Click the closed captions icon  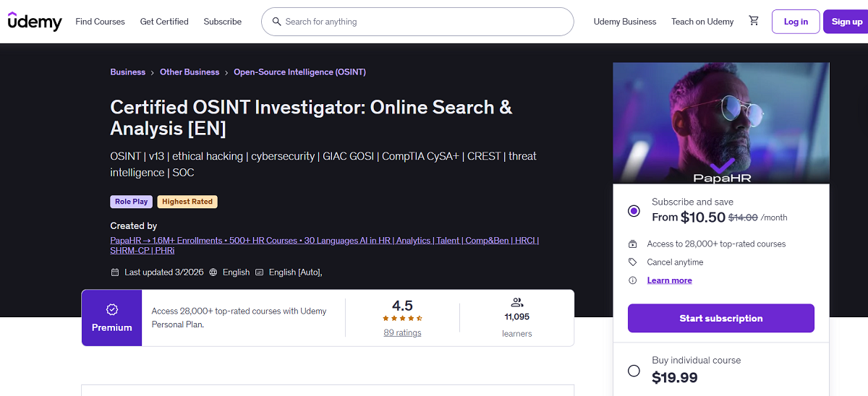[x=260, y=272]
